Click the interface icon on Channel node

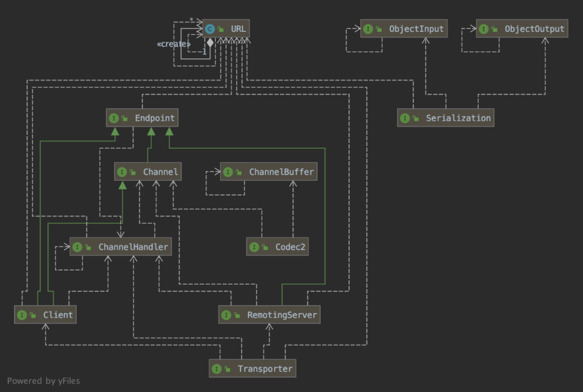pyautogui.click(x=121, y=172)
